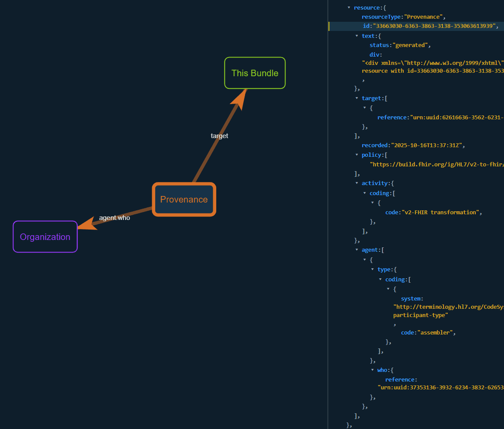Collapse the agent type coding array
This screenshot has height=429, width=504.
pyautogui.click(x=381, y=279)
